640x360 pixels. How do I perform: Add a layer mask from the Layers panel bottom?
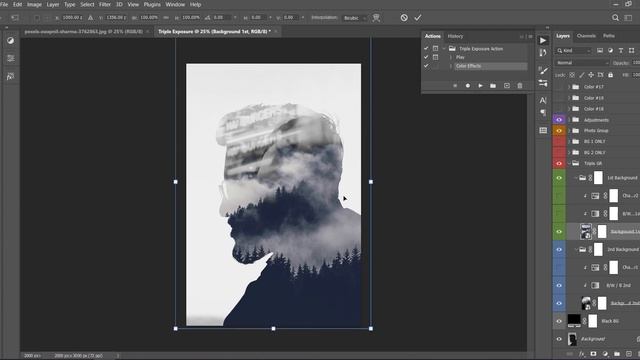coord(593,354)
